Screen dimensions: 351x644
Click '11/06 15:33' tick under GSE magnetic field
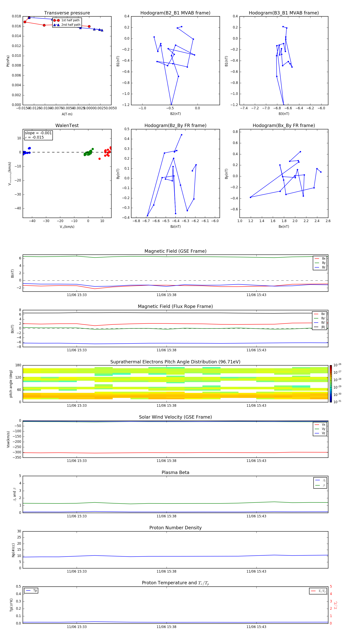[77, 295]
